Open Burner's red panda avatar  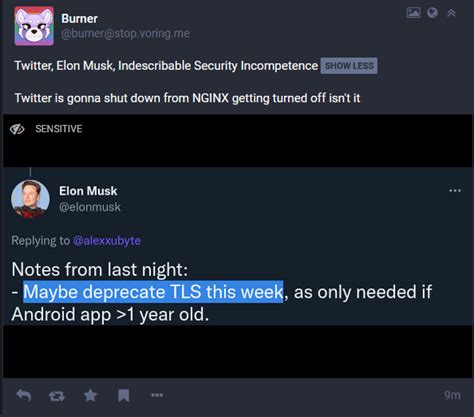[x=34, y=26]
